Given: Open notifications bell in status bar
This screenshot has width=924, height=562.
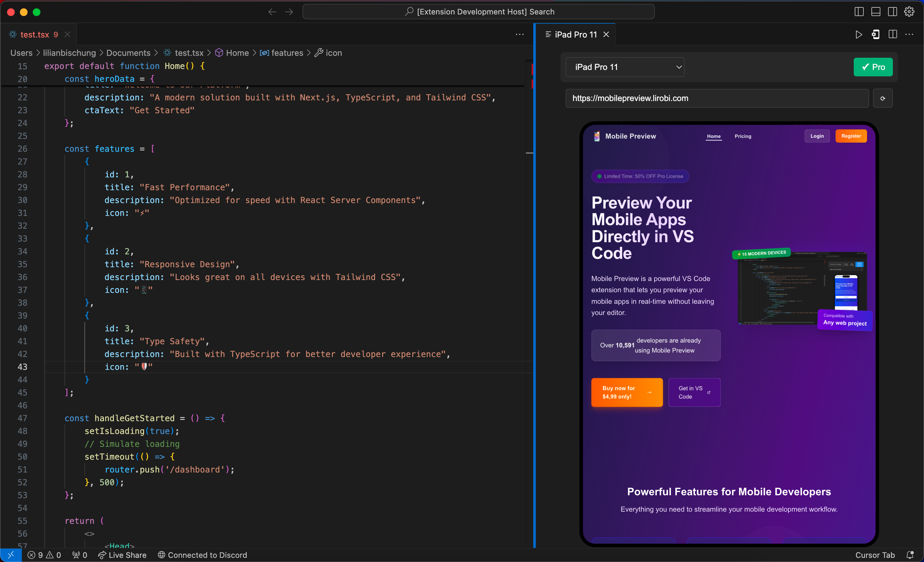Looking at the screenshot, I should click(x=910, y=555).
